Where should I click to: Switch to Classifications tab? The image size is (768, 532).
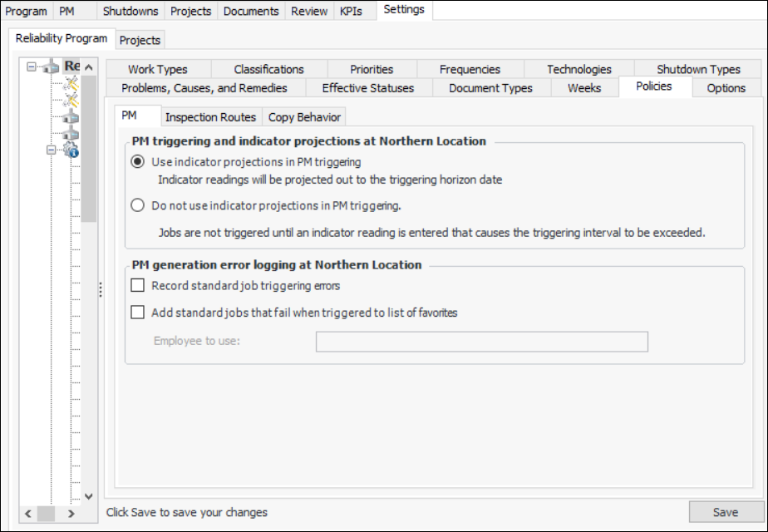269,69
